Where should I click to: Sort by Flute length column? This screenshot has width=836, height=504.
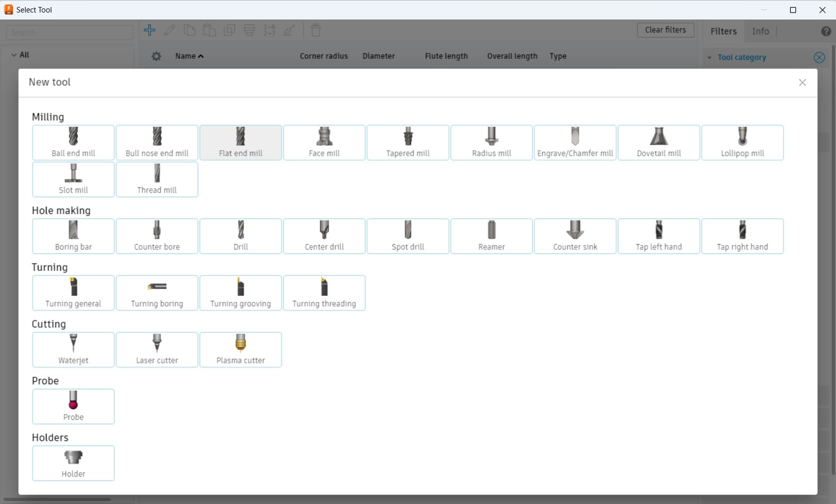pyautogui.click(x=446, y=56)
